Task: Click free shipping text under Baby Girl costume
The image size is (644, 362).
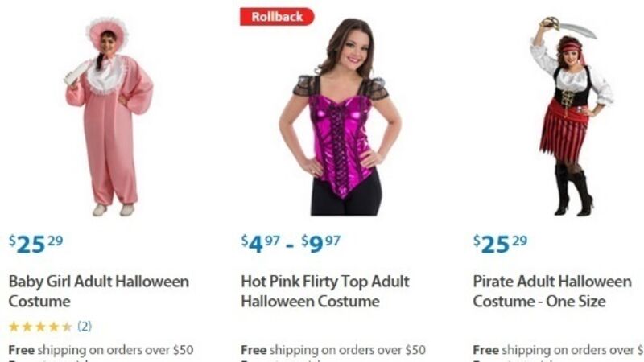Action: (x=101, y=350)
